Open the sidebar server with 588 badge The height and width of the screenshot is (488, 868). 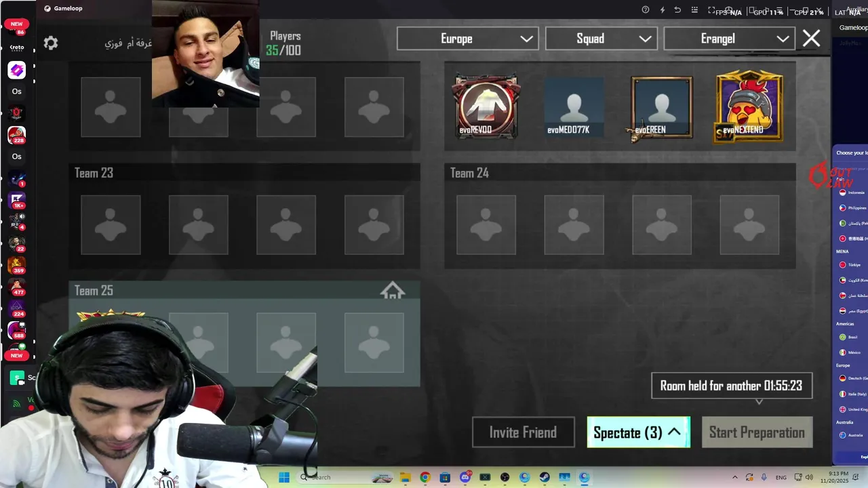(x=17, y=330)
